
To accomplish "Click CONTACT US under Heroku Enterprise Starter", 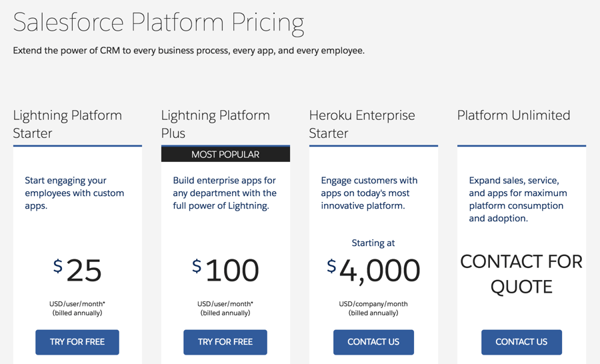I will (x=373, y=342).
